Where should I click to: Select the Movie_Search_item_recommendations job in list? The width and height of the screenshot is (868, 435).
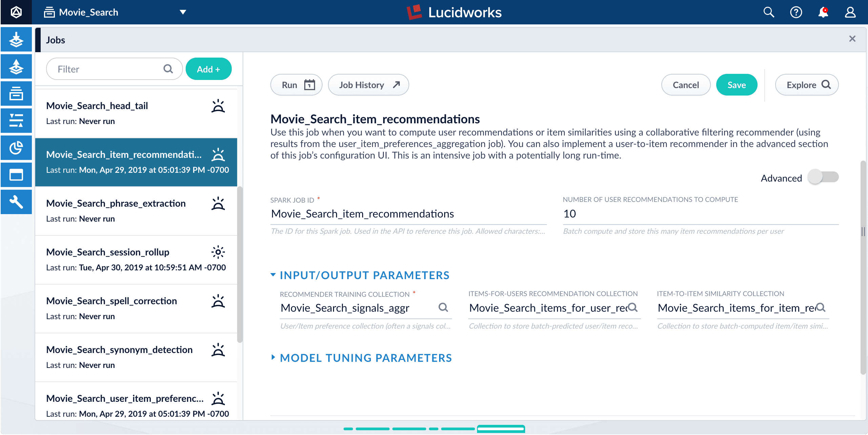(x=136, y=162)
